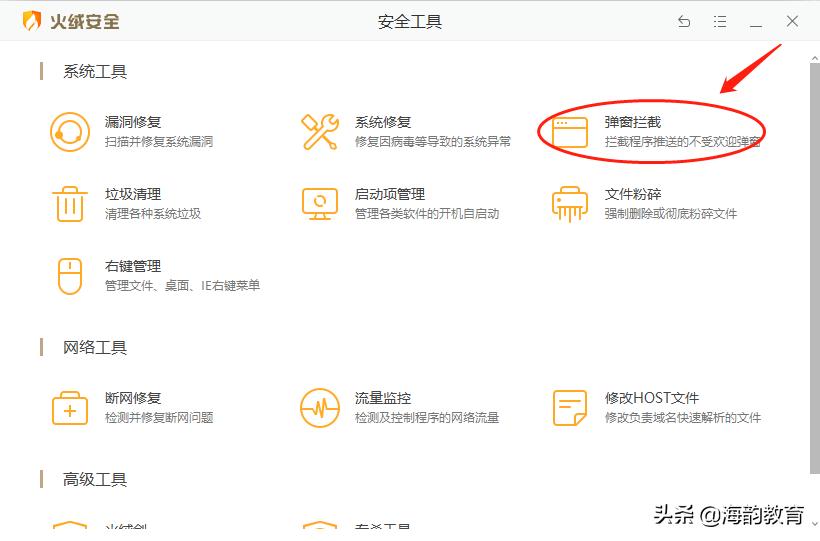Click the Huorong shield logo
820x541 pixels.
[x=32, y=21]
